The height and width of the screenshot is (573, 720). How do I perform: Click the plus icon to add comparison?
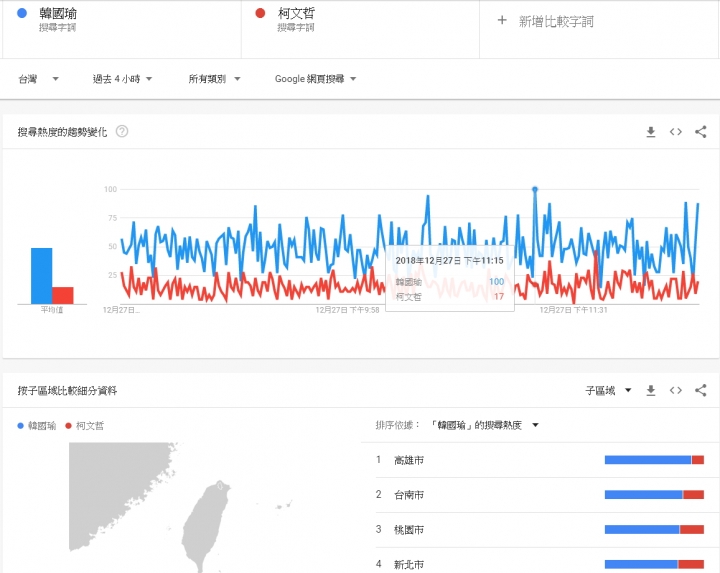[502, 21]
